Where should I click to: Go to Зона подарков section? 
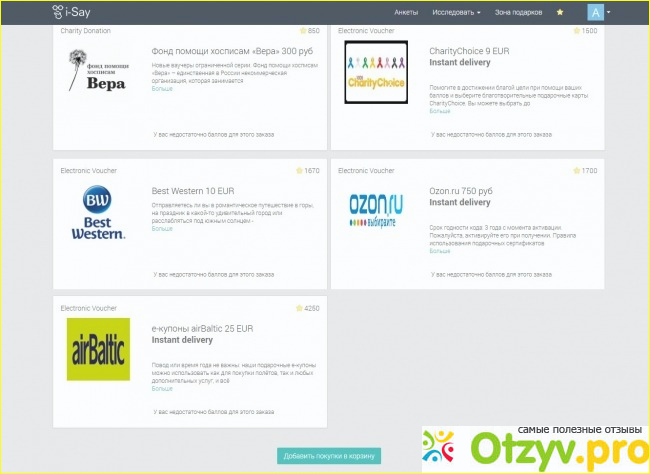517,12
